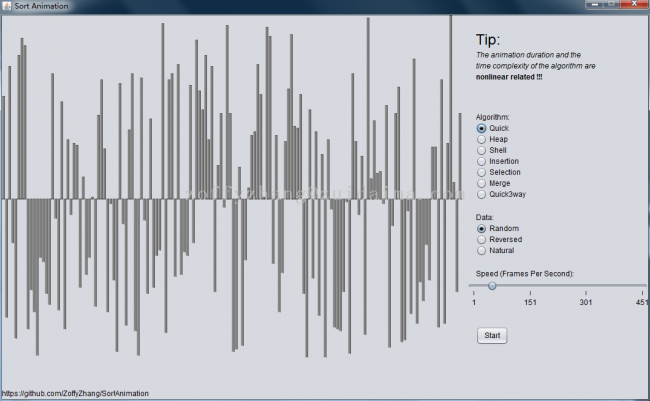650x401 pixels.
Task: Select Natural data ordering
Action: 482,251
